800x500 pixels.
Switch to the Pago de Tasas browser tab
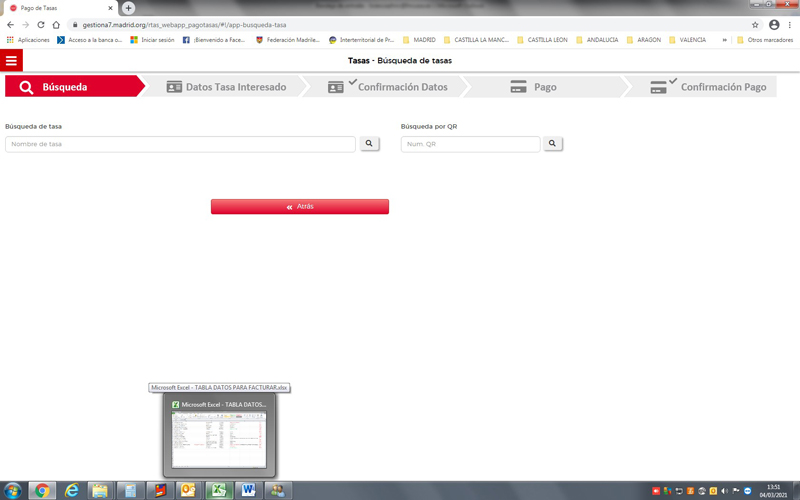click(x=60, y=8)
